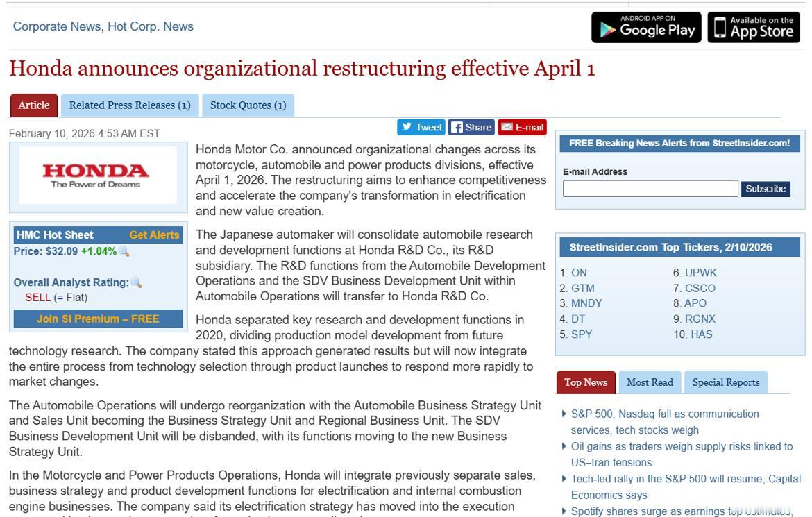This screenshot has width=812, height=517.
Task: Click the +1.04% price change value
Action: point(99,251)
